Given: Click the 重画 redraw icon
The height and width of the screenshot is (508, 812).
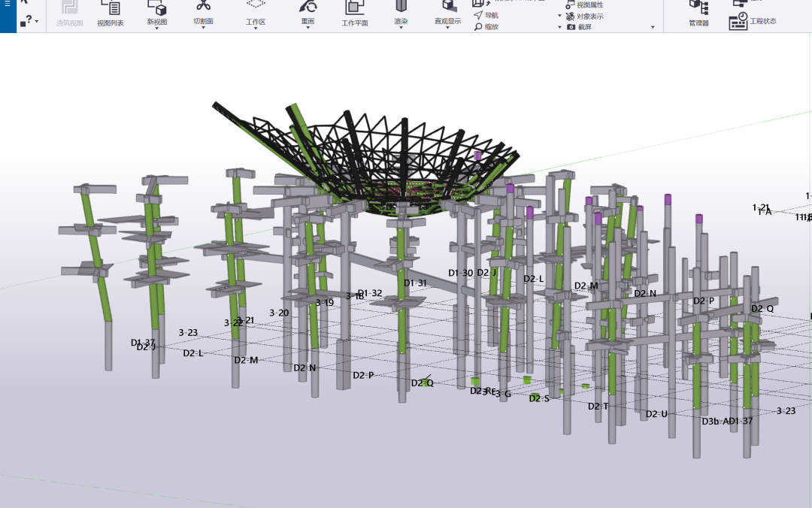Looking at the screenshot, I should click(x=308, y=14).
